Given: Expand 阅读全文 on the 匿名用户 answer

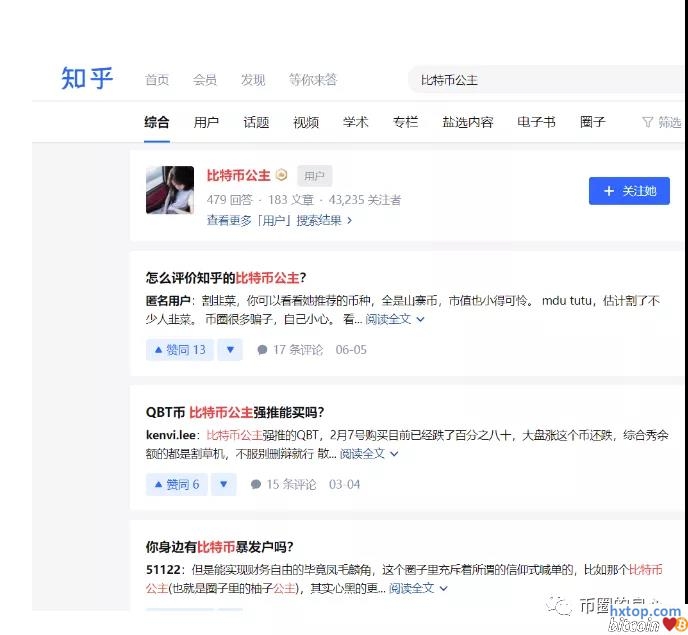Looking at the screenshot, I should (395, 320).
